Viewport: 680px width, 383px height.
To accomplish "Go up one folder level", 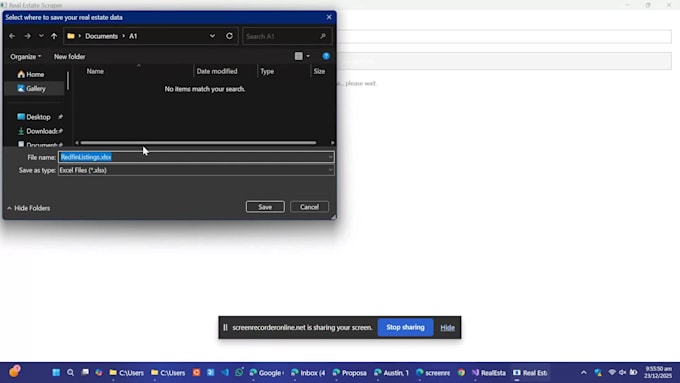I will pos(54,36).
